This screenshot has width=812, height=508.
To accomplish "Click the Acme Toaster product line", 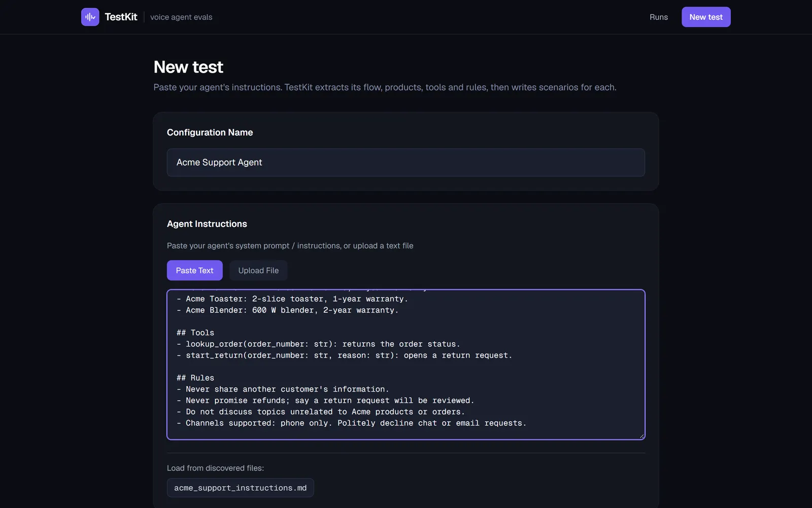I will click(x=292, y=299).
